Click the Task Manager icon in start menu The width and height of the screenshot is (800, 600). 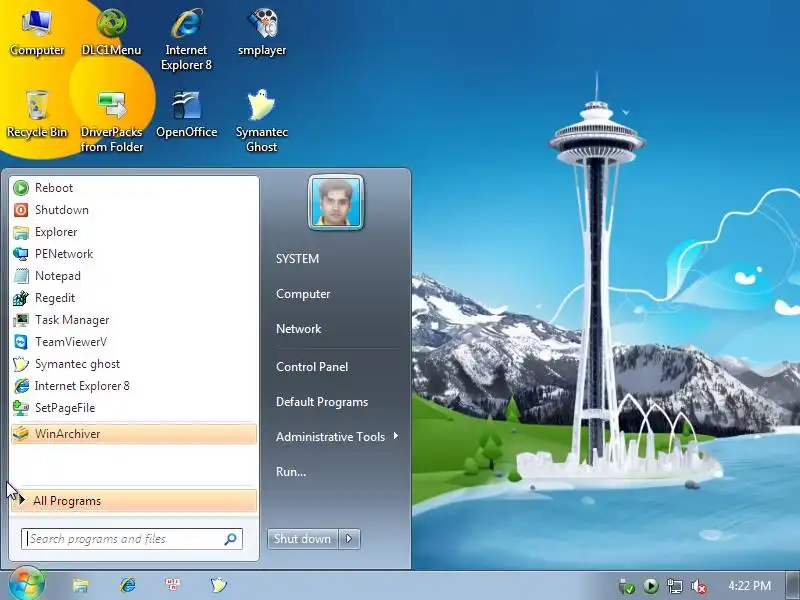point(21,320)
